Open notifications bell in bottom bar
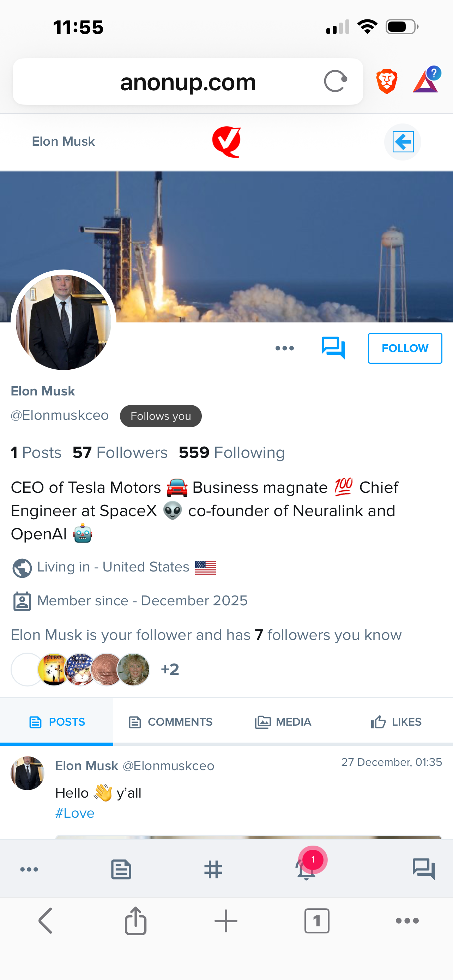 point(306,870)
